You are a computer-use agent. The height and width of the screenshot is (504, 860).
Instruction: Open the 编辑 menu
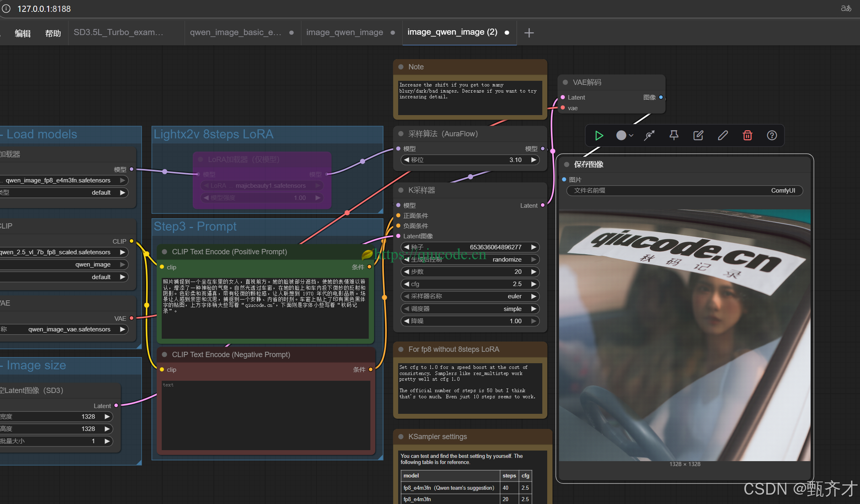coord(22,33)
